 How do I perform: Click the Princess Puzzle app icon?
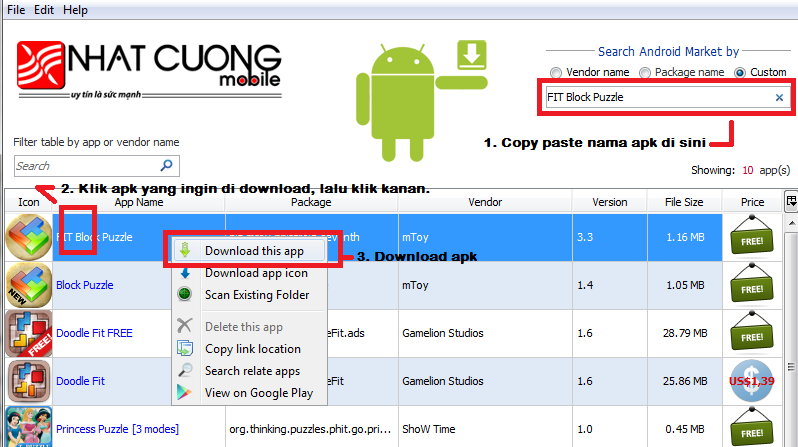(29, 427)
